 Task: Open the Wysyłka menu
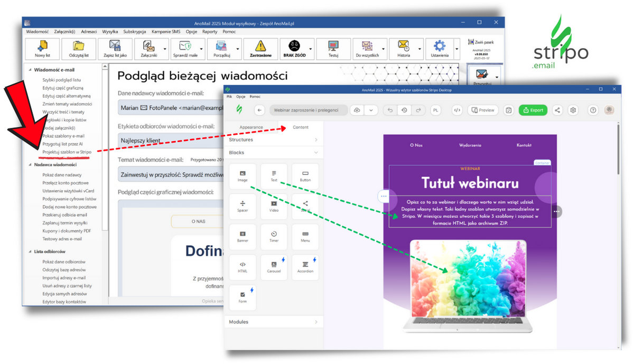[x=110, y=31]
